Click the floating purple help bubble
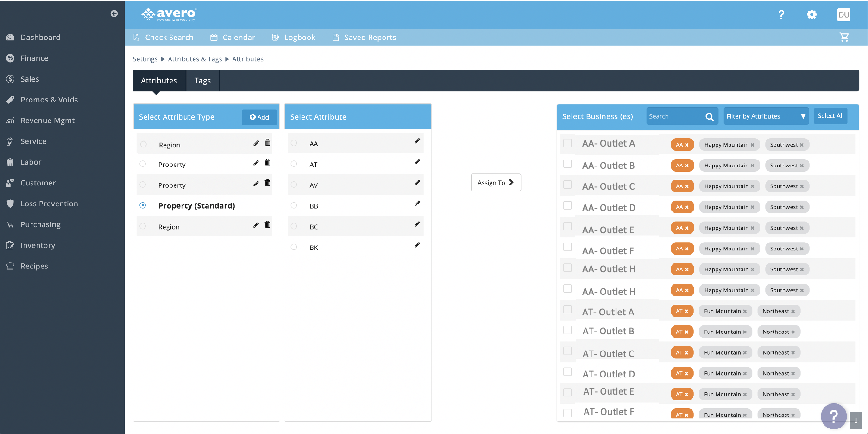Viewport: 868px width, 434px height. coord(833,416)
